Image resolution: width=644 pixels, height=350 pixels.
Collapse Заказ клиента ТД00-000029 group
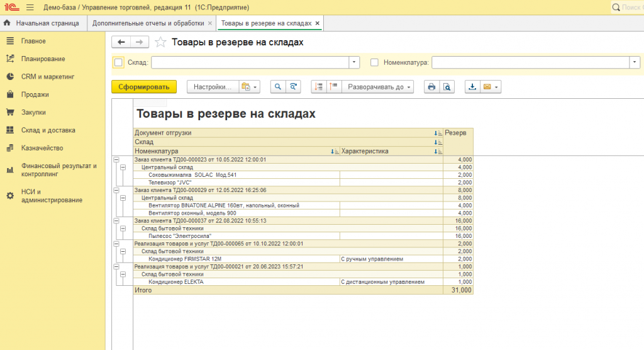116,190
